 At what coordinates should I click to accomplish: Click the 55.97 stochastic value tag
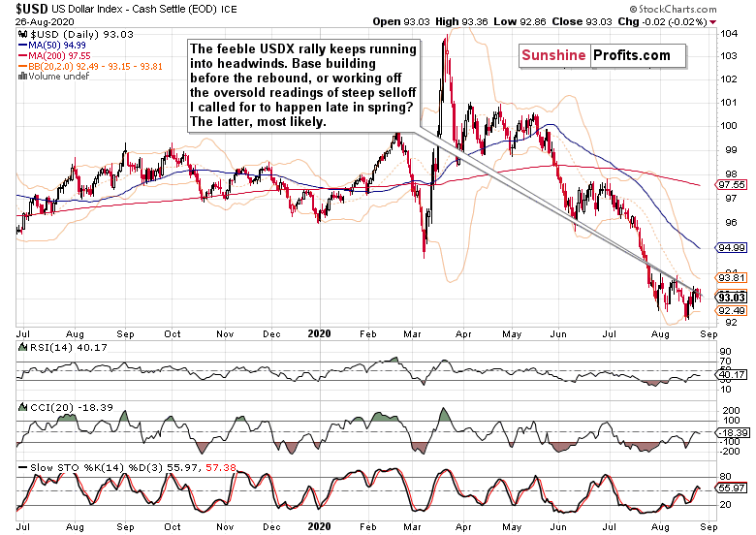(732, 488)
